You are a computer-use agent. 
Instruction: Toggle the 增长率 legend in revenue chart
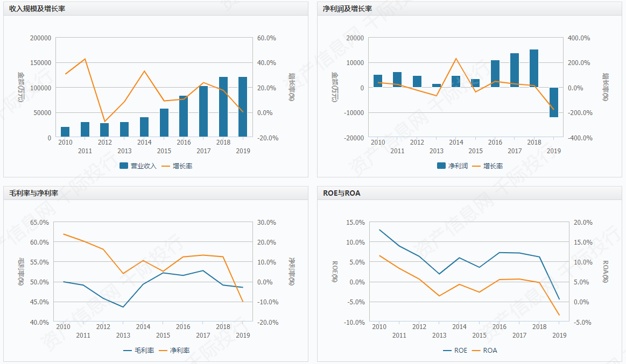(x=177, y=166)
